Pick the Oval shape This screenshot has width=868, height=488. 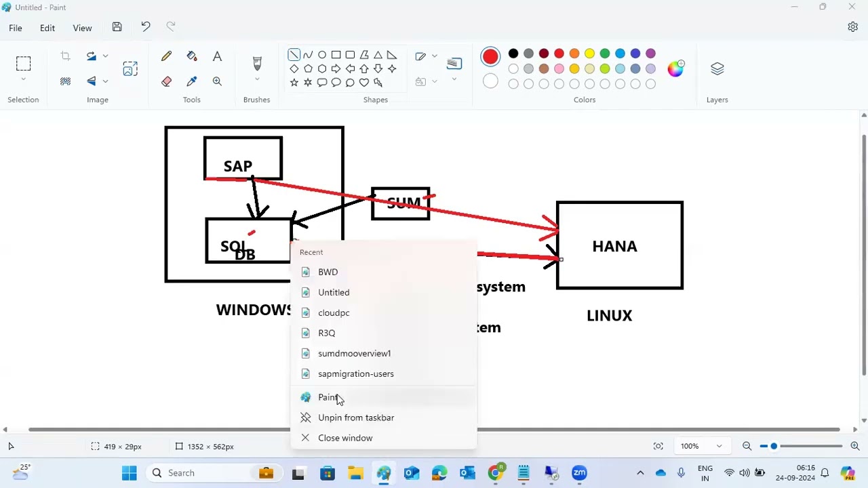point(322,55)
